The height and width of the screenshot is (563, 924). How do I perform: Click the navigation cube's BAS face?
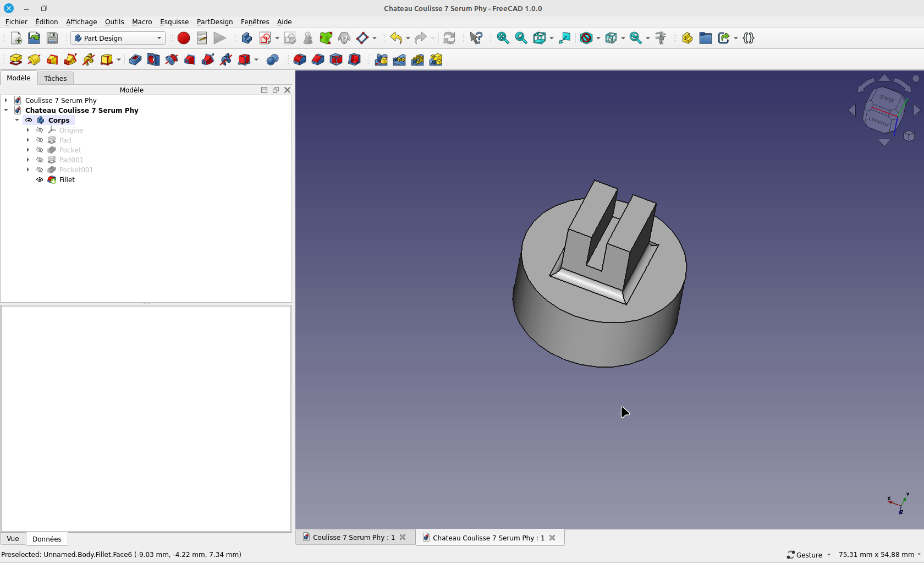pos(886,99)
